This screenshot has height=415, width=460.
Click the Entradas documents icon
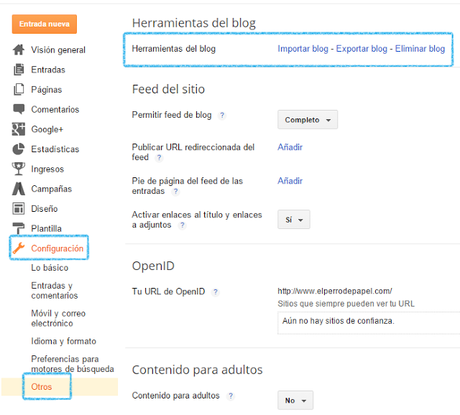click(x=19, y=70)
